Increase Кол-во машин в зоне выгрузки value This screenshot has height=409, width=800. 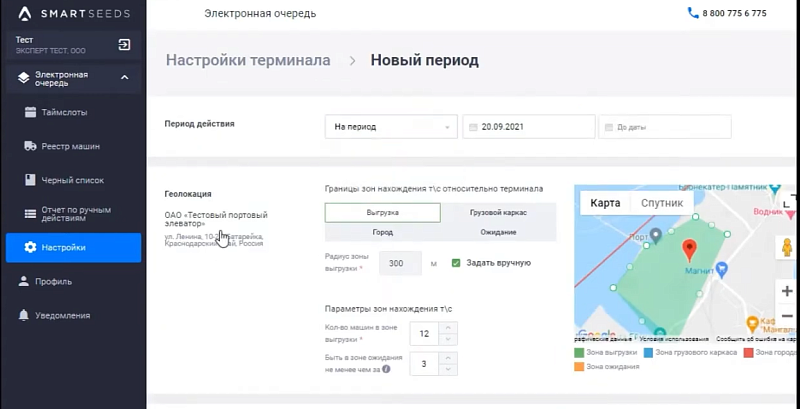click(448, 328)
